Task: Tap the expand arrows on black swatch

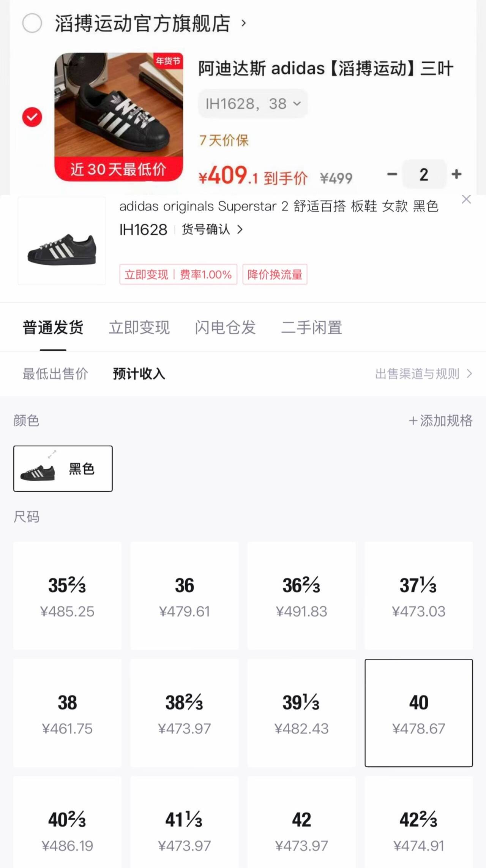Action: point(52,454)
